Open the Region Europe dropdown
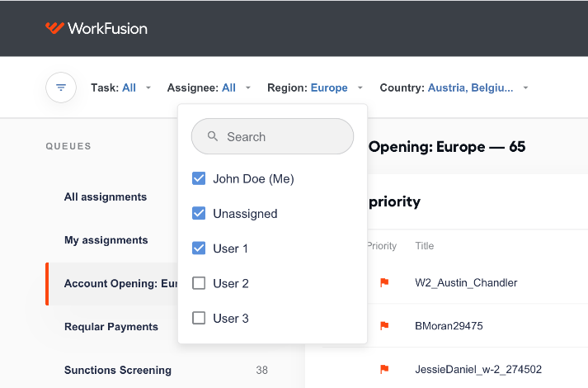 click(x=315, y=88)
